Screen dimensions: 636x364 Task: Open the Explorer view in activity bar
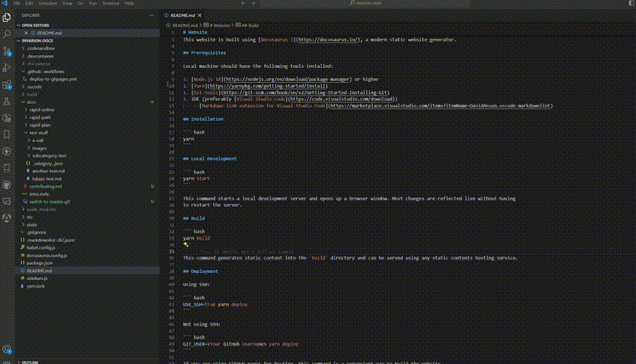pyautogui.click(x=6, y=17)
